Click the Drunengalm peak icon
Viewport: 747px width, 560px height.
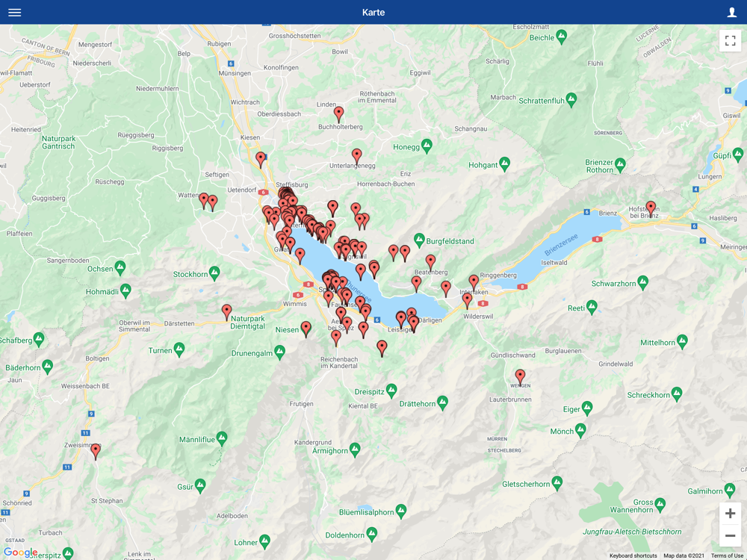tap(279, 352)
